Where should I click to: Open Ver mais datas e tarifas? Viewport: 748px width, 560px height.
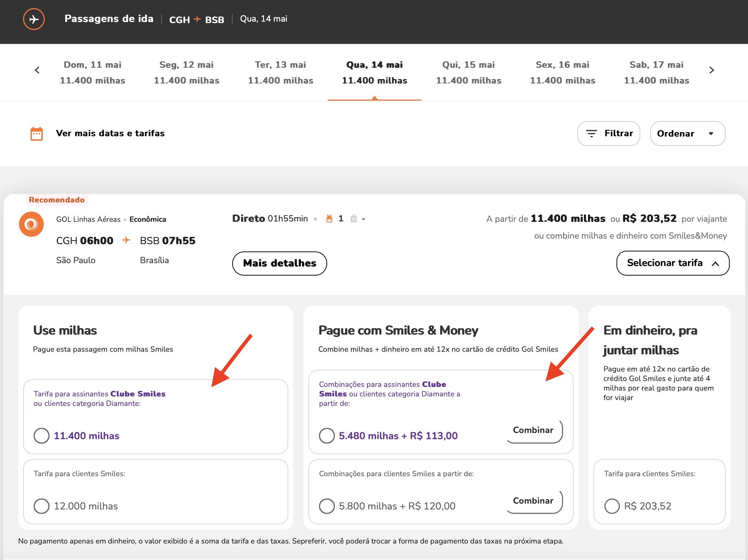110,133
